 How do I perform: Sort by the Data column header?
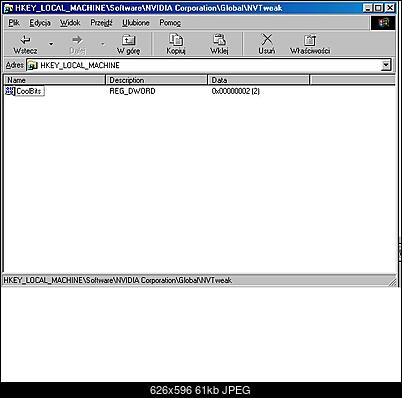tap(259, 80)
